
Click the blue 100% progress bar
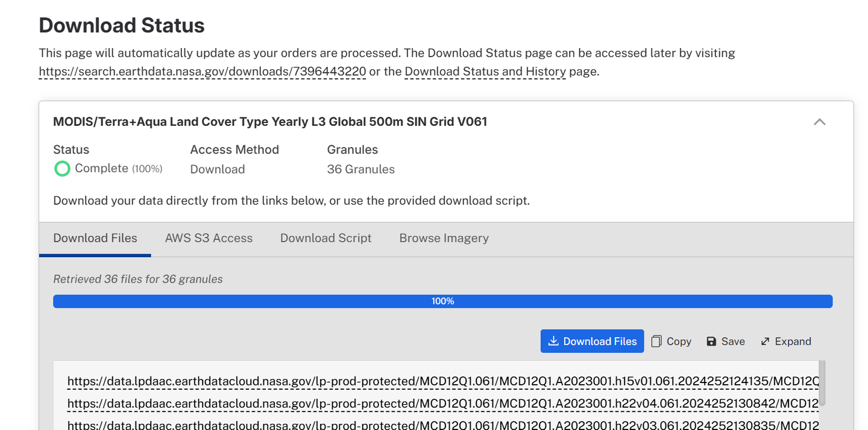coord(442,301)
